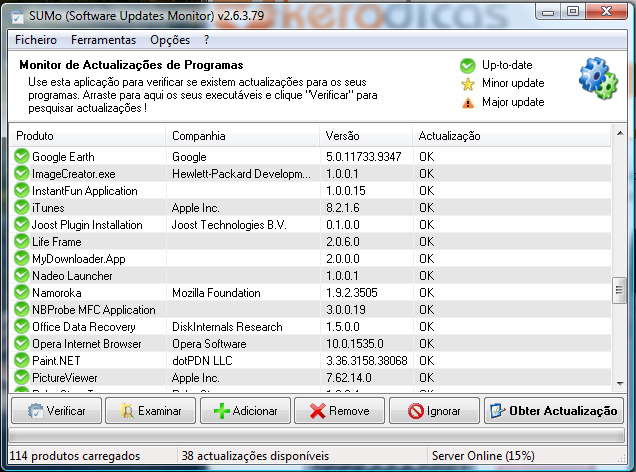Click the progress bar below the buttons

[316, 436]
